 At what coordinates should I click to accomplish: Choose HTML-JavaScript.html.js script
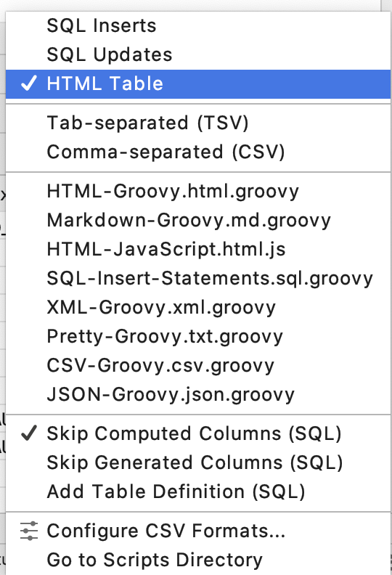point(198,249)
